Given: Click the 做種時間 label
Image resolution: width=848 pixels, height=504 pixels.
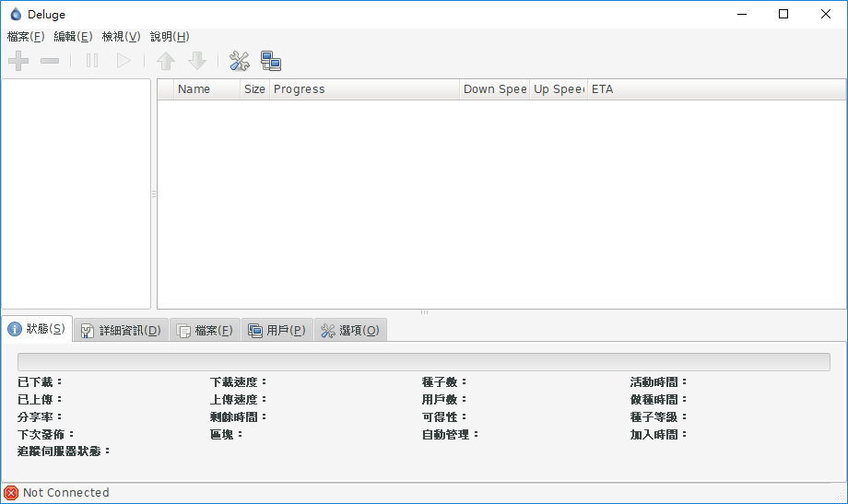Looking at the screenshot, I should (x=658, y=399).
